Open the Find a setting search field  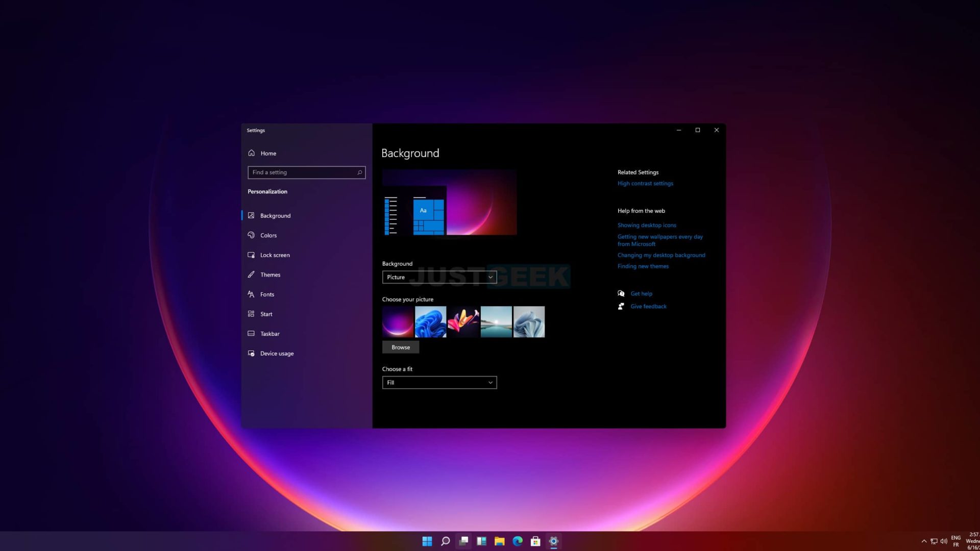306,171
